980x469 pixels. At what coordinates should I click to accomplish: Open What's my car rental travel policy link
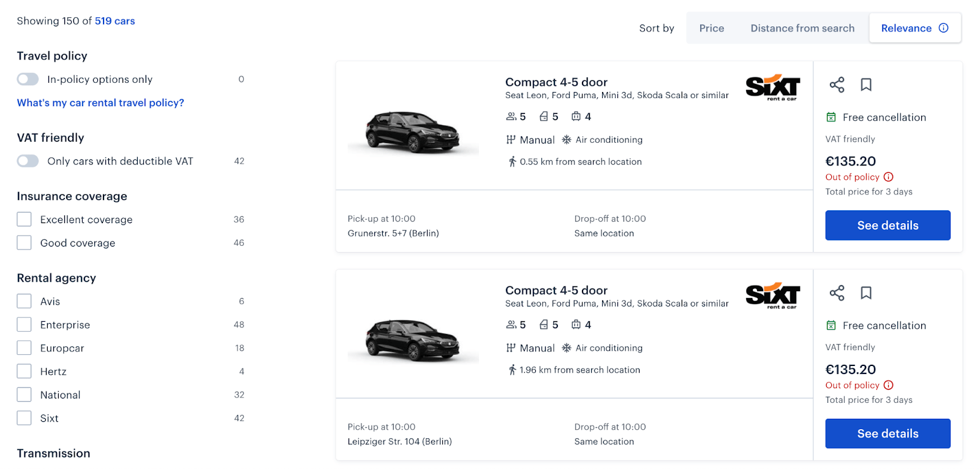100,102
